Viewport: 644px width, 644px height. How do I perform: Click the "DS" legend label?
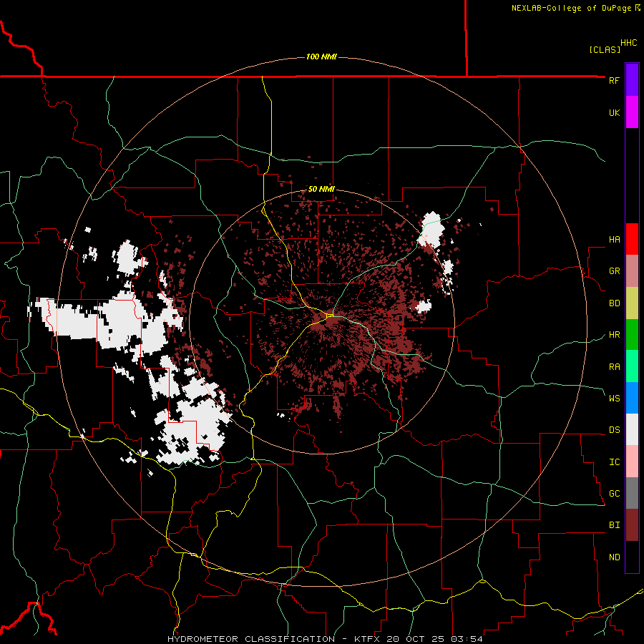(614, 430)
